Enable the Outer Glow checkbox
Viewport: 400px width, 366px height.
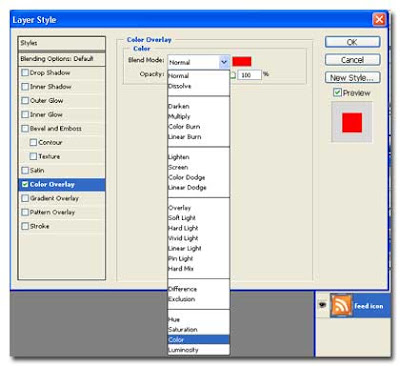point(25,101)
